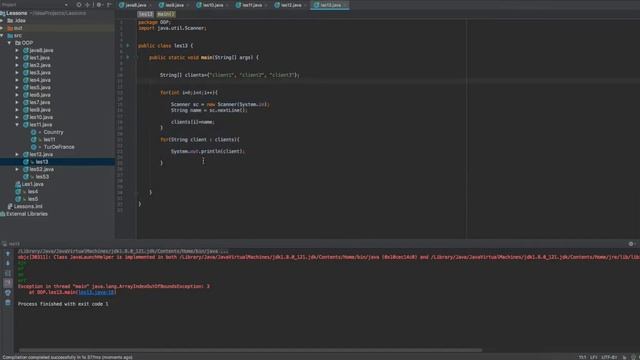This screenshot has height=360, width=640.
Task: Click the clear-all trash icon in Run console
Action: click(x=8, y=302)
